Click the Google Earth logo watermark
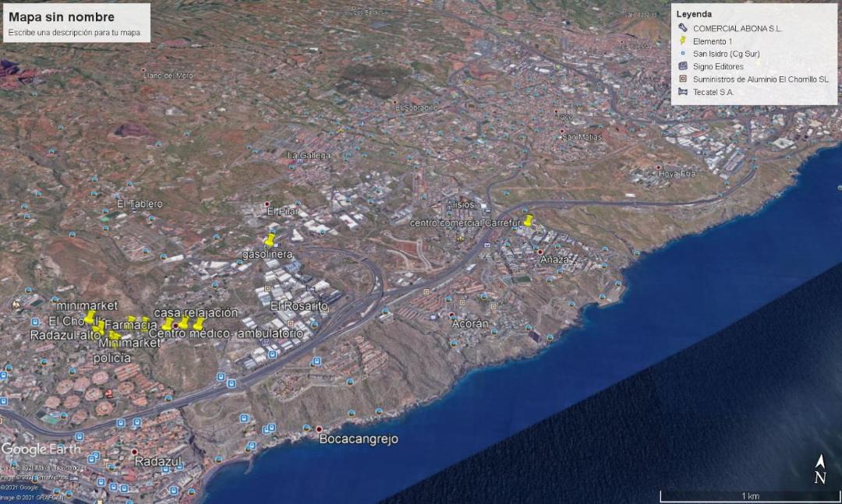The height and width of the screenshot is (504, 842). [x=40, y=449]
